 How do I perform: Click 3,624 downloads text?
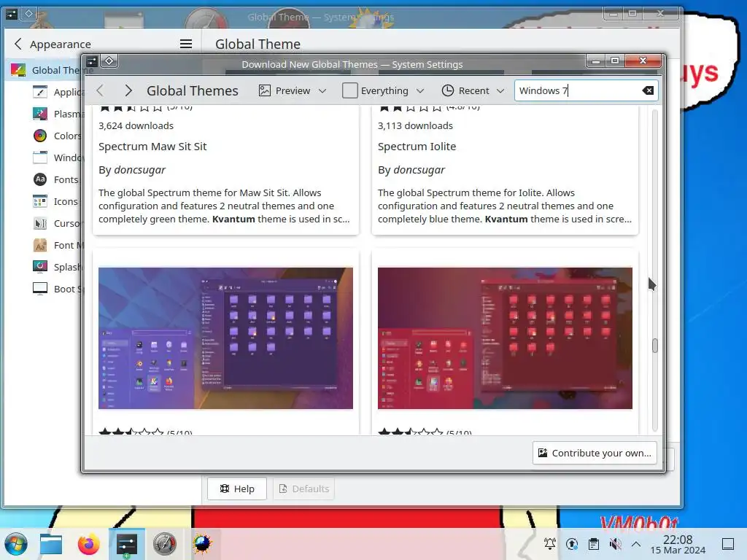(136, 125)
